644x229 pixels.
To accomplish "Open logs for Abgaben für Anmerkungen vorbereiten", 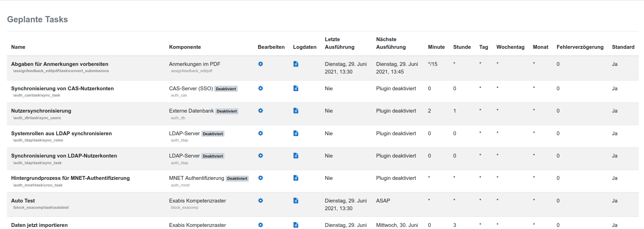I will [x=296, y=64].
